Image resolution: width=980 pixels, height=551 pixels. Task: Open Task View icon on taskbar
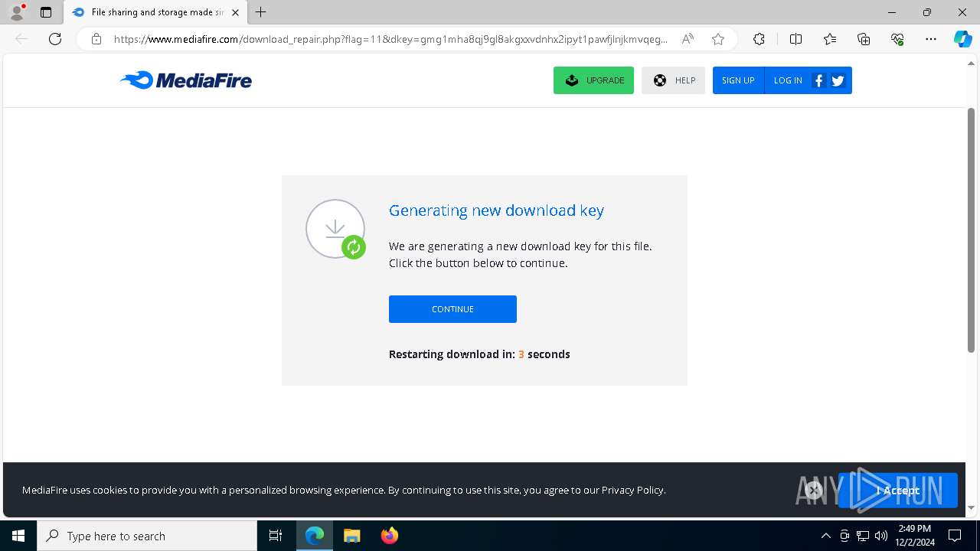click(x=276, y=536)
